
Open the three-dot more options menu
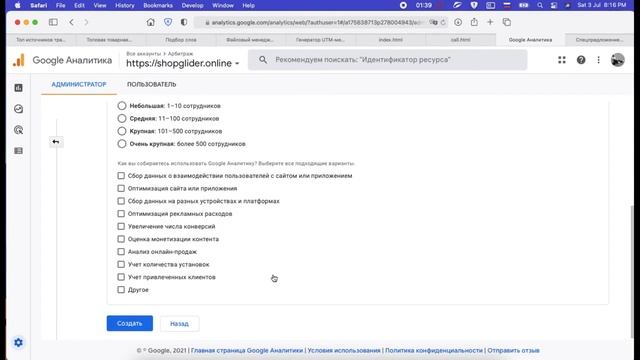point(598,60)
